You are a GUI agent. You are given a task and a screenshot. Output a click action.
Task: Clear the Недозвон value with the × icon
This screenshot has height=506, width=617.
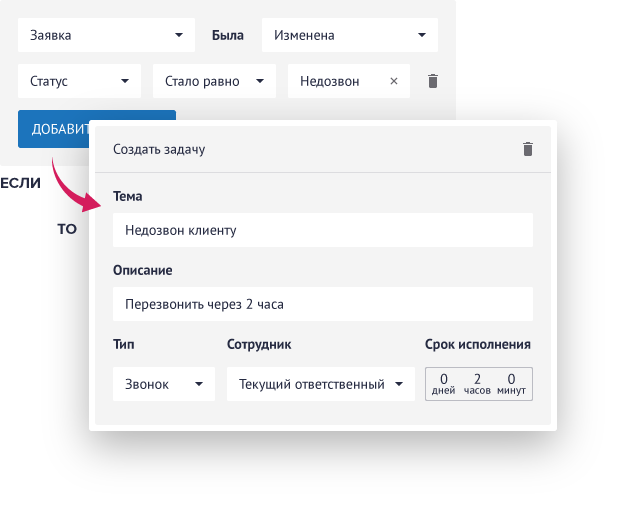[393, 82]
